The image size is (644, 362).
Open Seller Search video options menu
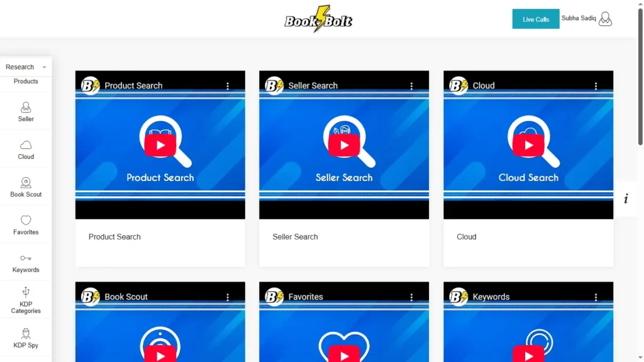click(411, 85)
